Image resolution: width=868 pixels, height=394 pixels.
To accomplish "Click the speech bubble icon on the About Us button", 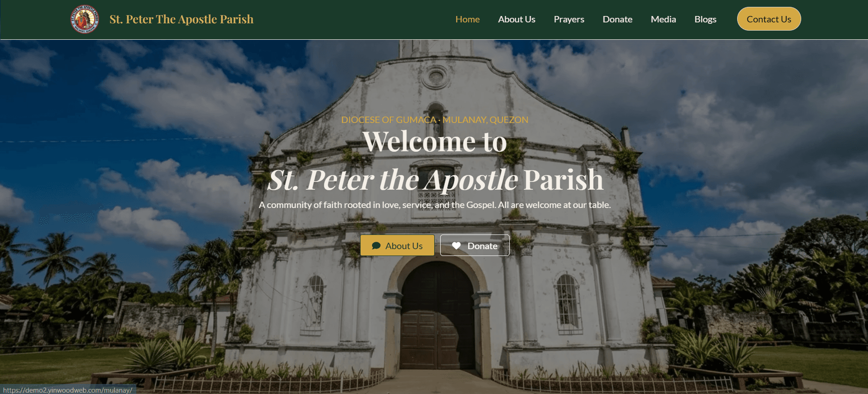I will tap(376, 246).
